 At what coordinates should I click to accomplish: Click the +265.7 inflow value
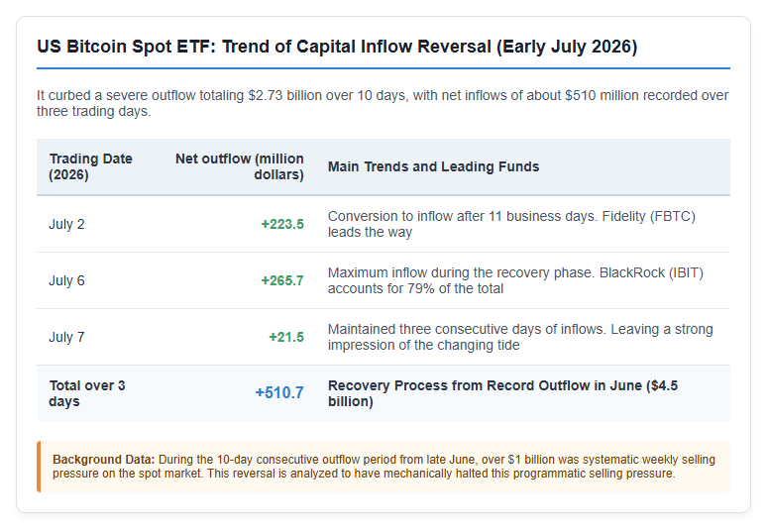tap(282, 280)
